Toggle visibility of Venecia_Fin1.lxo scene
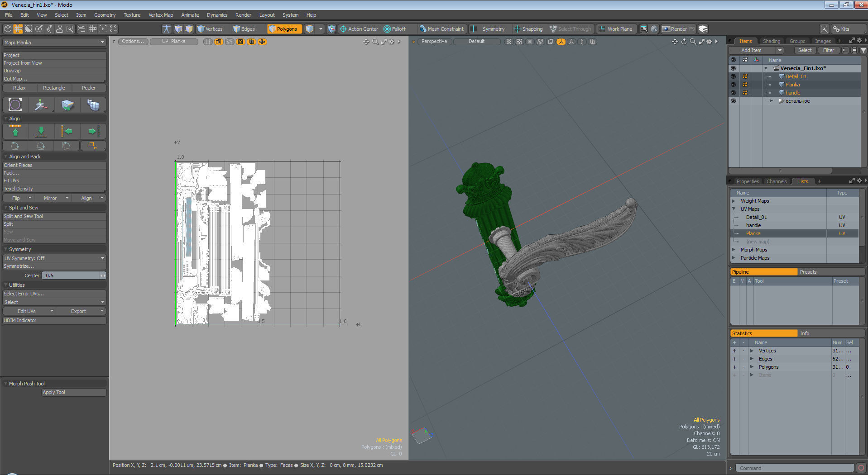This screenshot has width=868, height=475. coord(733,68)
